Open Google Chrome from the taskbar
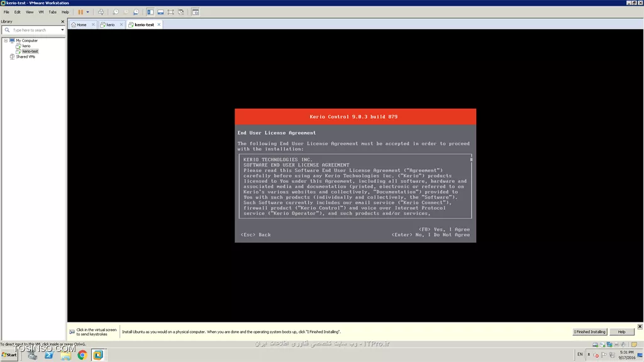This screenshot has height=362, width=644. click(82, 355)
